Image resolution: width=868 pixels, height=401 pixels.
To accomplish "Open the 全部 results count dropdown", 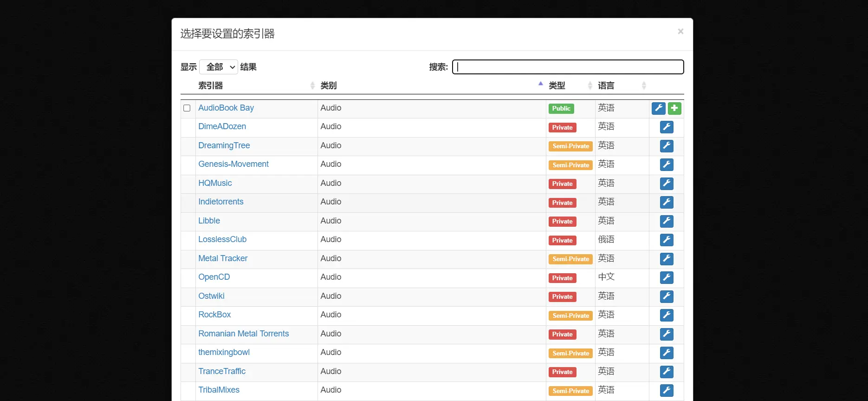I will click(219, 67).
